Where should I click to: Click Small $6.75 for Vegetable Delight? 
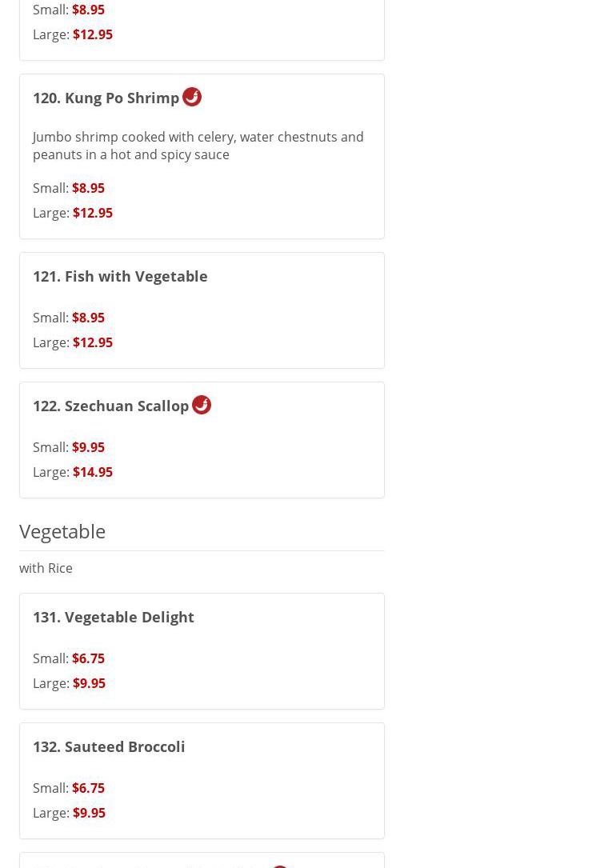tap(69, 658)
